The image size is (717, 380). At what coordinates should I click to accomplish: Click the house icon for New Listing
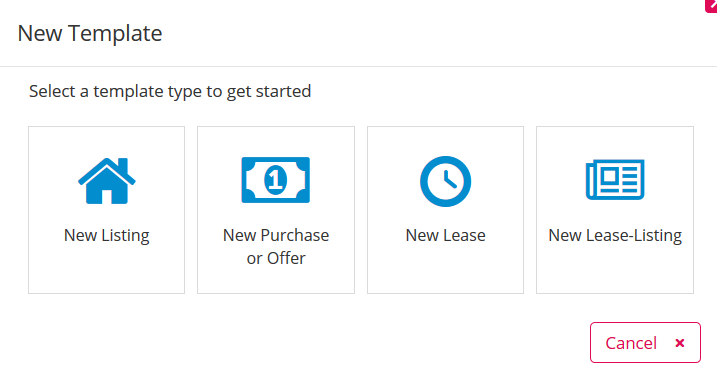coord(107,181)
